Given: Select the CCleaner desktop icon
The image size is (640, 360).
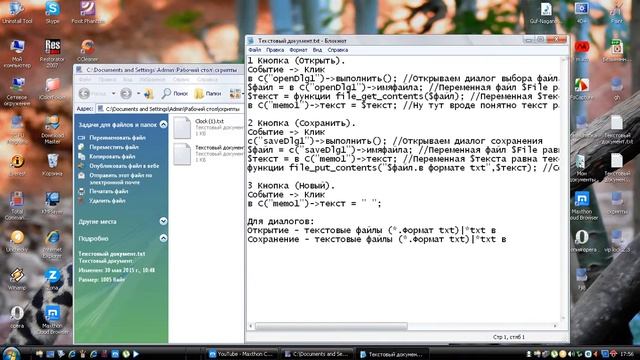Looking at the screenshot, I should tap(87, 50).
